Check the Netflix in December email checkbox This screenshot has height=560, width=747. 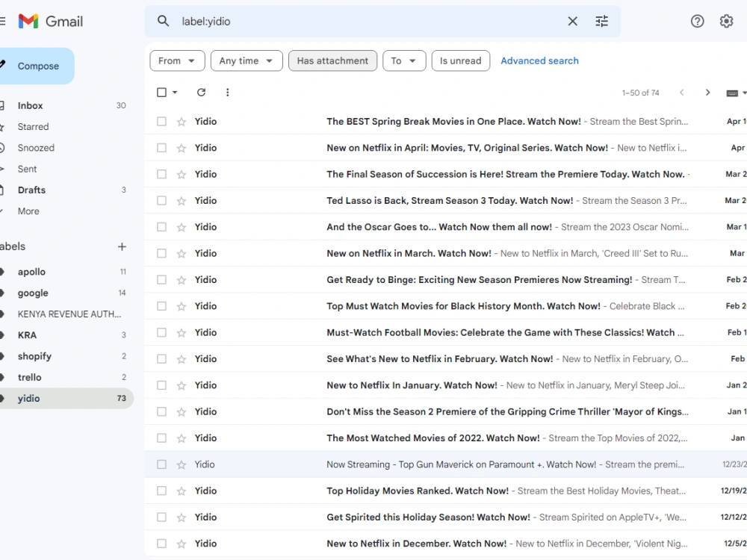tap(162, 544)
